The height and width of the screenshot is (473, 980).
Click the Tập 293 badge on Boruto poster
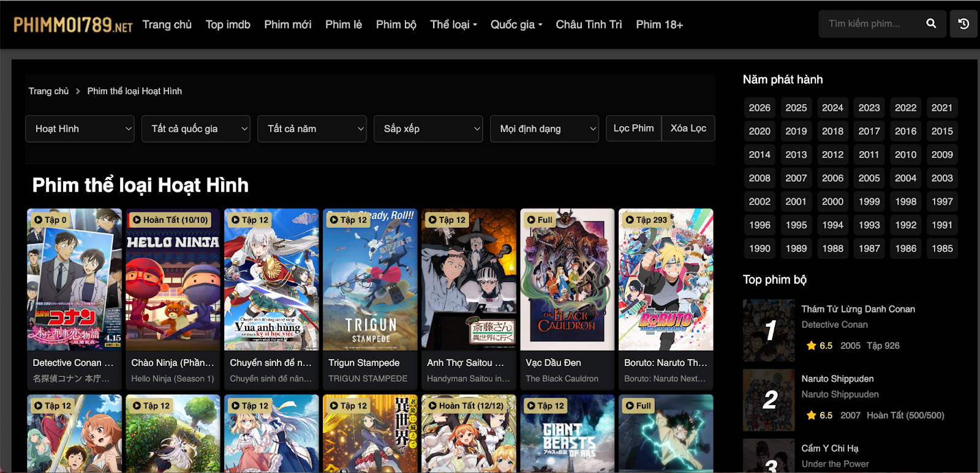pos(646,220)
